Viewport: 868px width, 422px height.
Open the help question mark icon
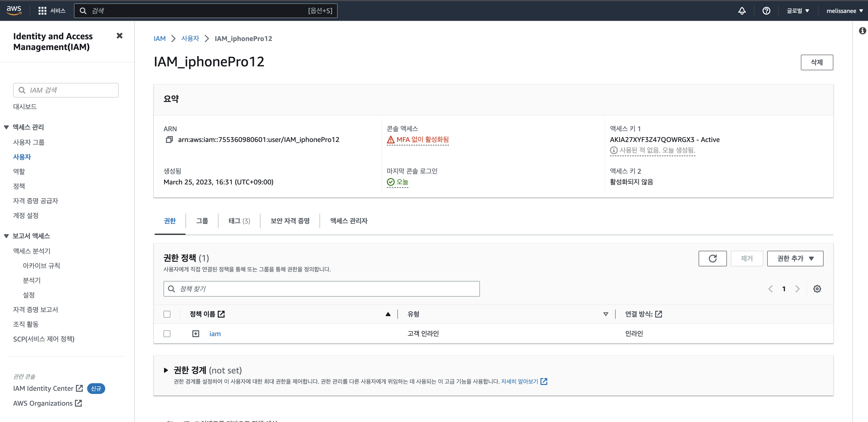click(x=766, y=11)
